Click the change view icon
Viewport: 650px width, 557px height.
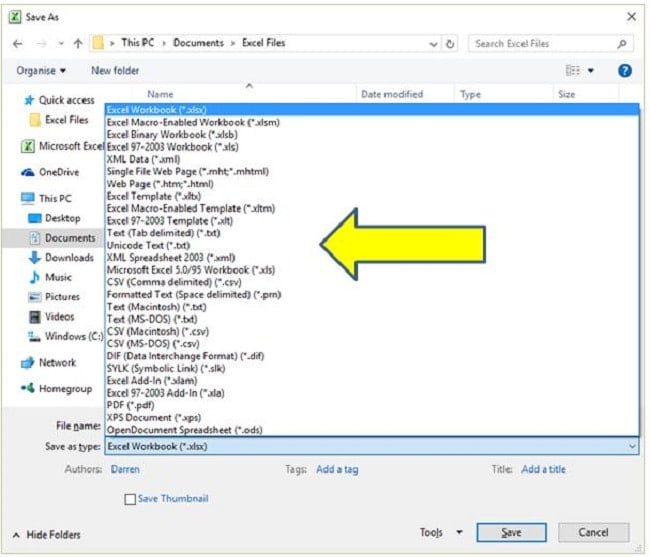572,70
